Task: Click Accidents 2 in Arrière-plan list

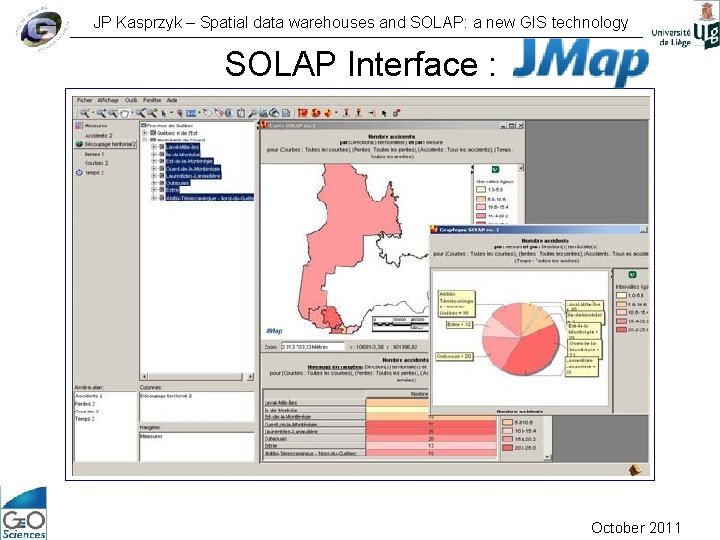Action: click(89, 396)
